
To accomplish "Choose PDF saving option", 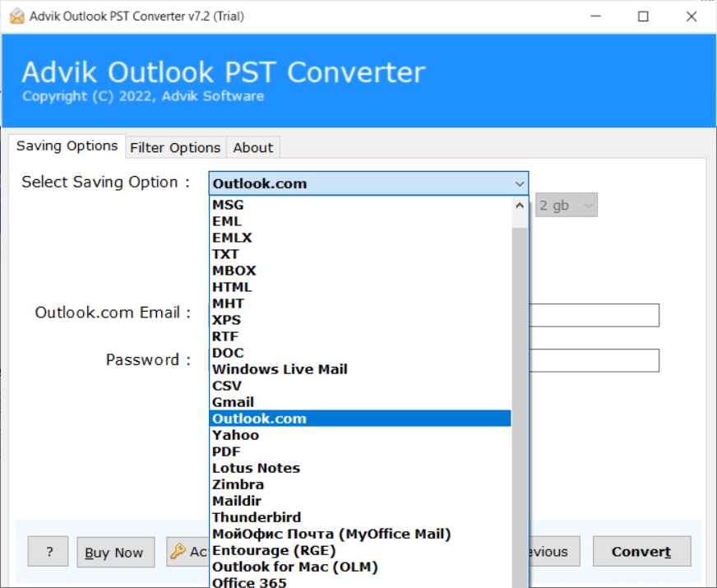I will click(x=360, y=451).
